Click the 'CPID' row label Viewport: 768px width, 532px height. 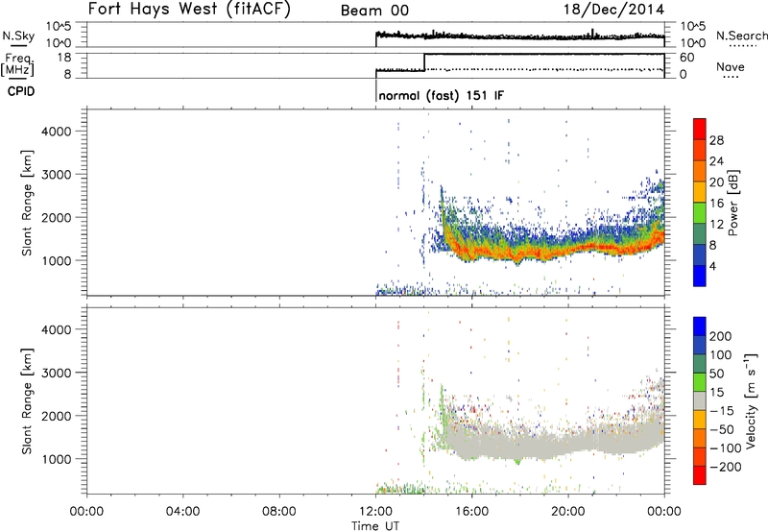[x=21, y=91]
